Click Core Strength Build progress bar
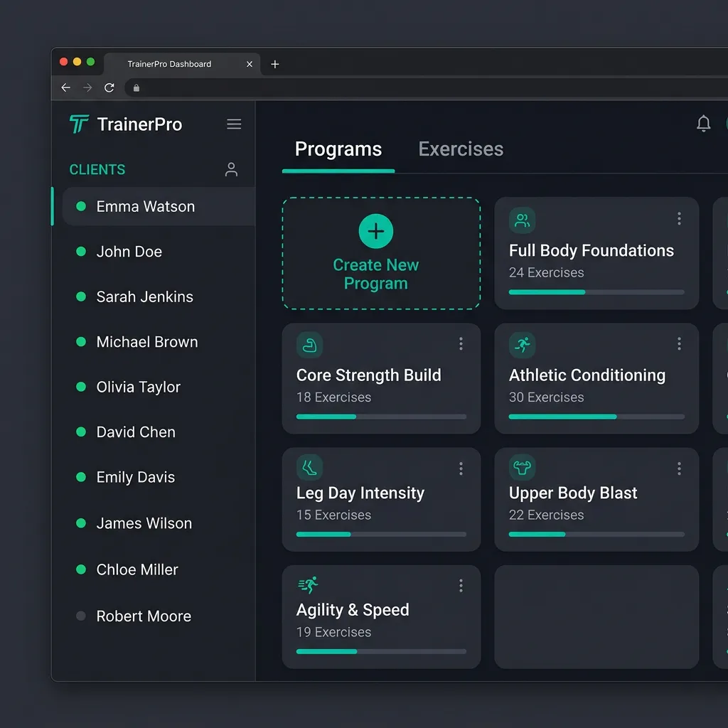The width and height of the screenshot is (728, 728). click(x=381, y=417)
